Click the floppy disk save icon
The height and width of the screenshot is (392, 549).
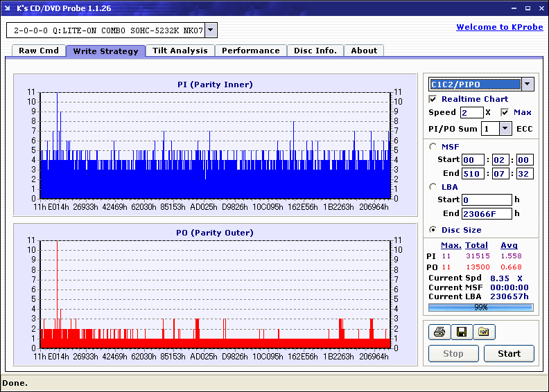(x=461, y=332)
